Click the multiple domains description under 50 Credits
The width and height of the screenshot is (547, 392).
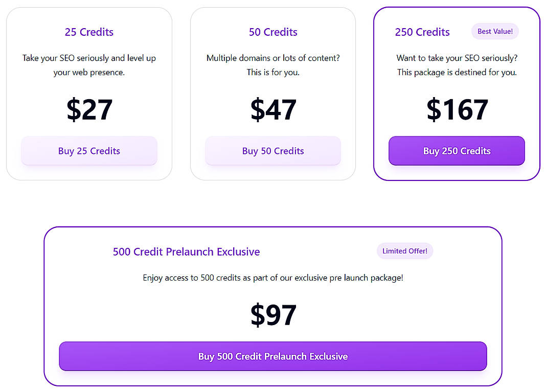point(273,65)
